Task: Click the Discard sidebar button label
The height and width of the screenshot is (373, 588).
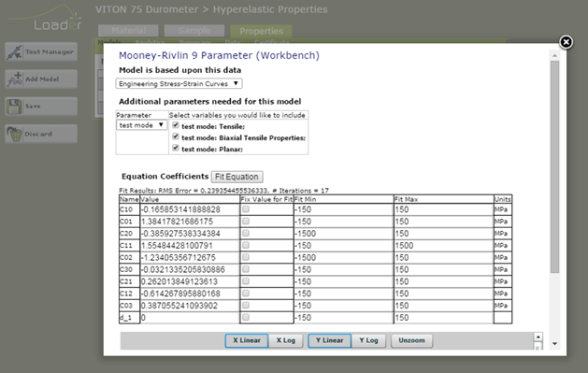Action: pos(38,134)
